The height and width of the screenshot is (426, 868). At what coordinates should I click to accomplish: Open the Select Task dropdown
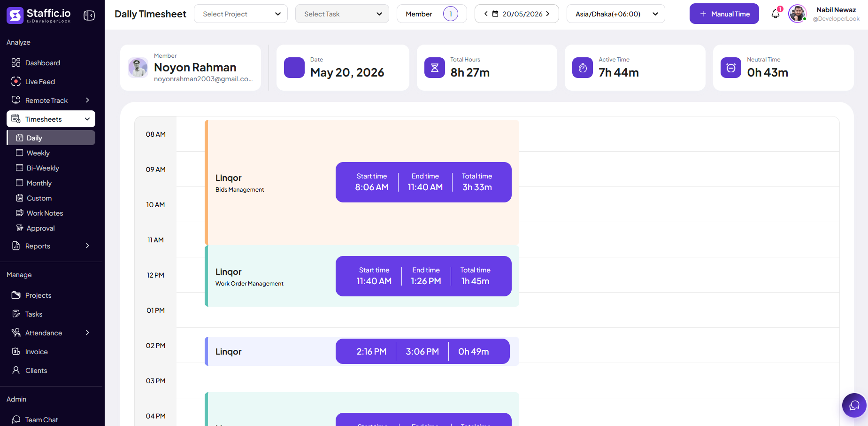point(342,14)
